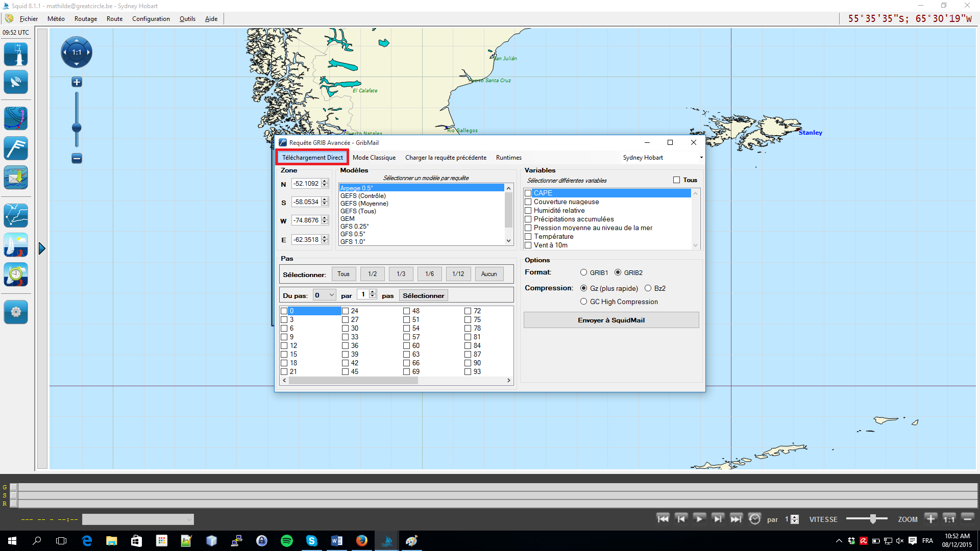Click Envoyer à SquidMail button
Viewport: 980px width, 551px height.
pos(611,320)
